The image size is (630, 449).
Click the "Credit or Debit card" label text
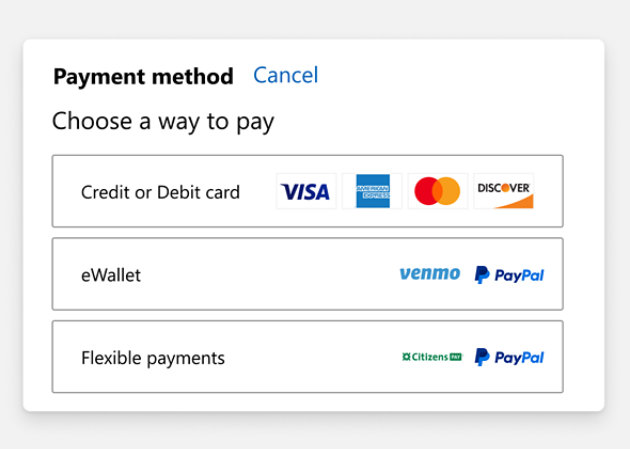[x=160, y=192]
